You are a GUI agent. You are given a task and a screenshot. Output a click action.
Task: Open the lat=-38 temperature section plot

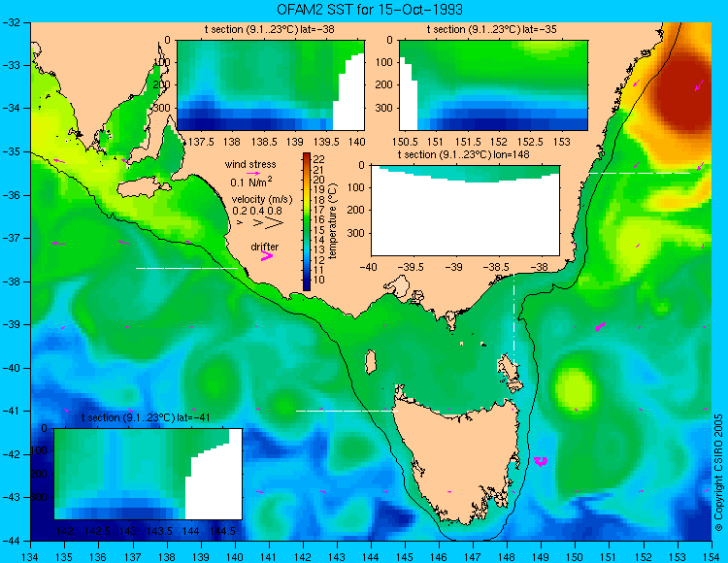click(271, 85)
